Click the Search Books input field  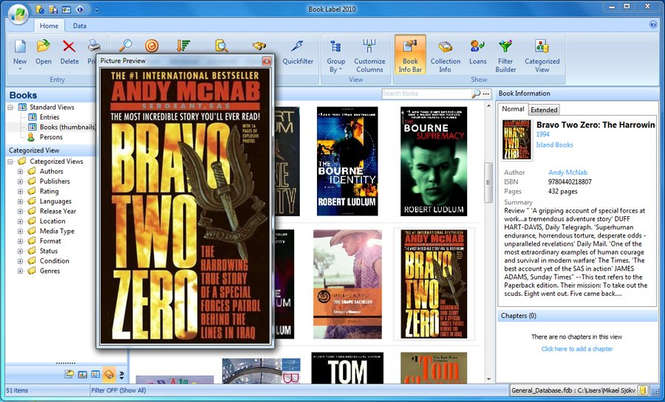click(426, 94)
